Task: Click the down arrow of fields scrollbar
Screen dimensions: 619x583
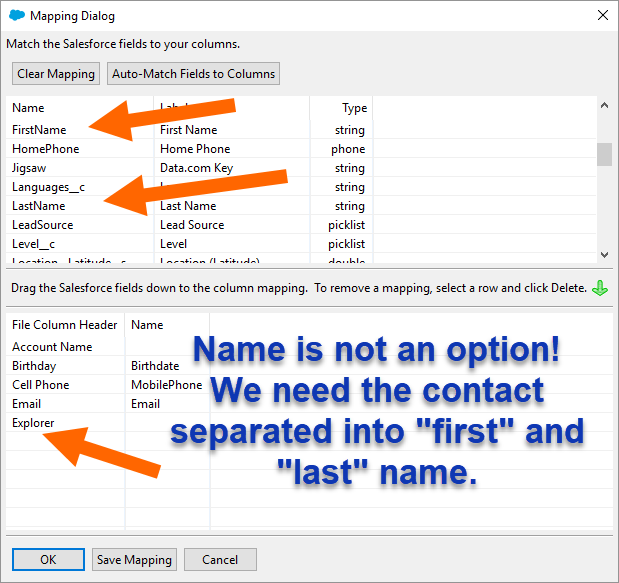Action: [x=604, y=255]
